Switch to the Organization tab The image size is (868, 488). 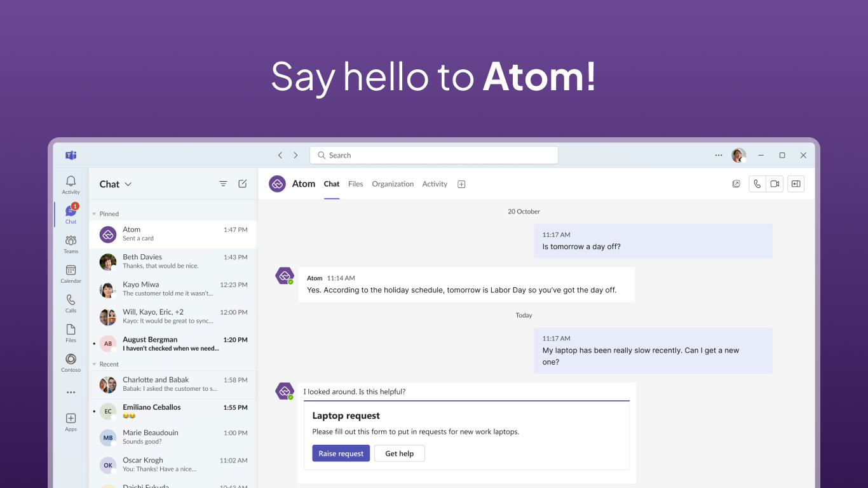393,184
